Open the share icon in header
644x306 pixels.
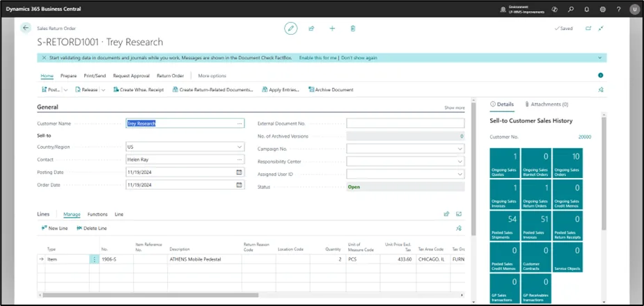click(x=311, y=29)
